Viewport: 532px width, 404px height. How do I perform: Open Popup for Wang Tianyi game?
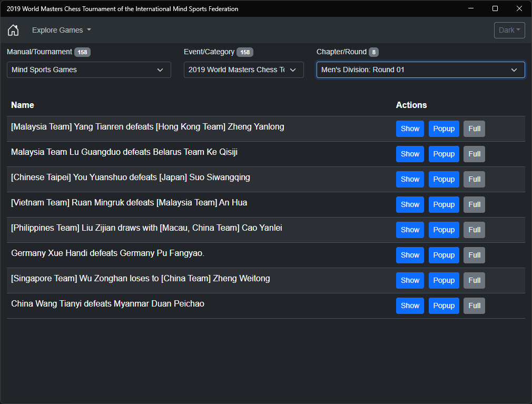(444, 306)
